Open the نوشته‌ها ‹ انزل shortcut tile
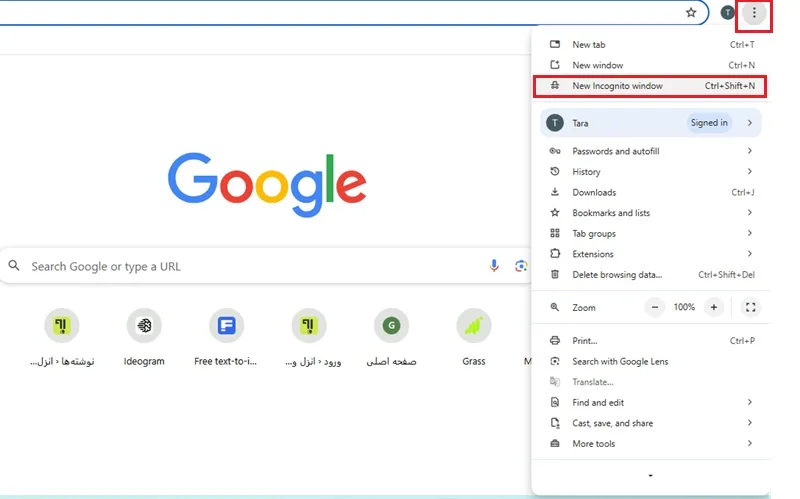The image size is (800, 499). (62, 338)
